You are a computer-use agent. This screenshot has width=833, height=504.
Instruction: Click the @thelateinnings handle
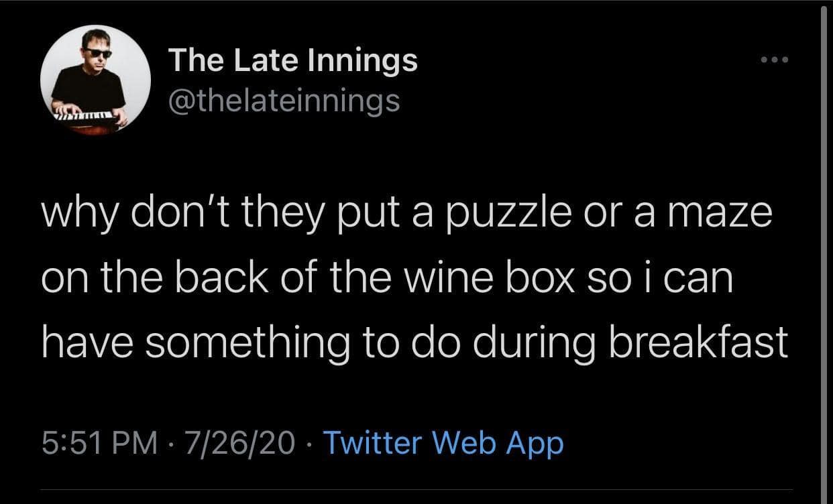pyautogui.click(x=284, y=101)
